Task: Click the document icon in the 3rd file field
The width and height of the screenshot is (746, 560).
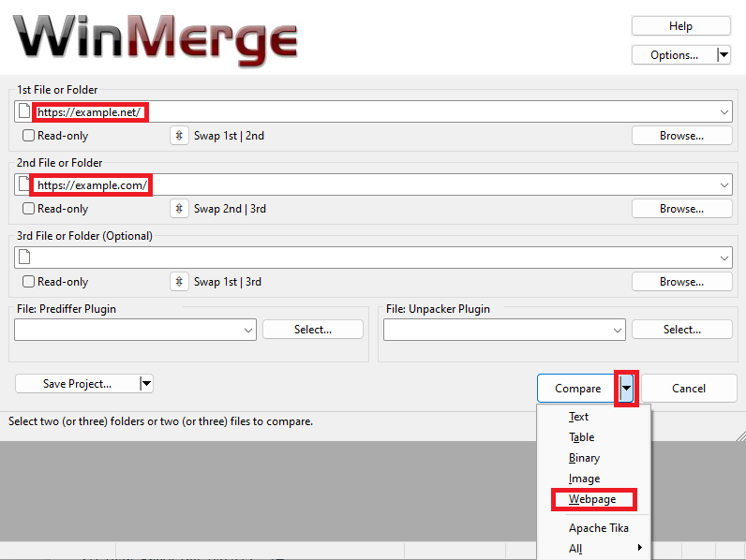Action: coord(25,258)
